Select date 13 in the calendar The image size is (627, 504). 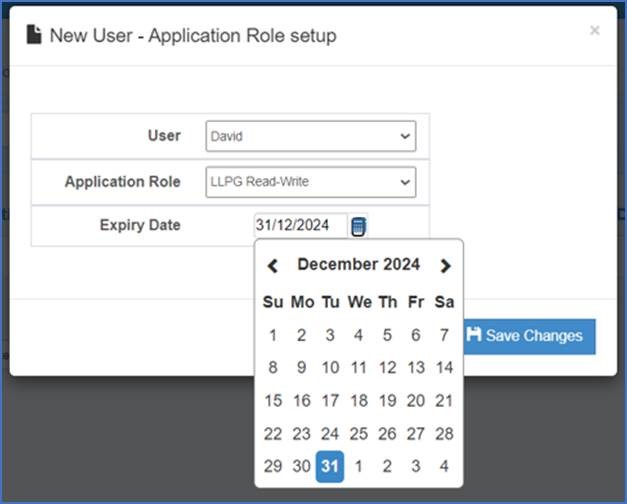(416, 368)
